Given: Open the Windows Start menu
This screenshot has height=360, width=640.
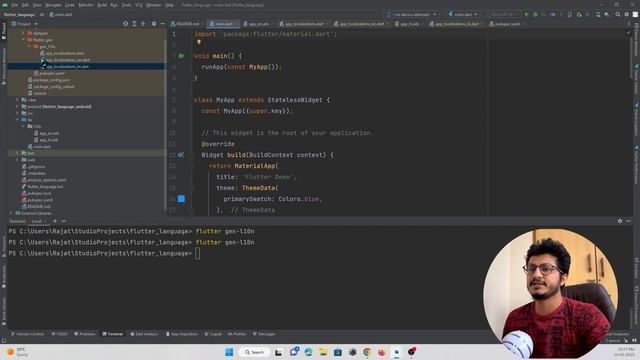Looking at the screenshot, I should 229,352.
